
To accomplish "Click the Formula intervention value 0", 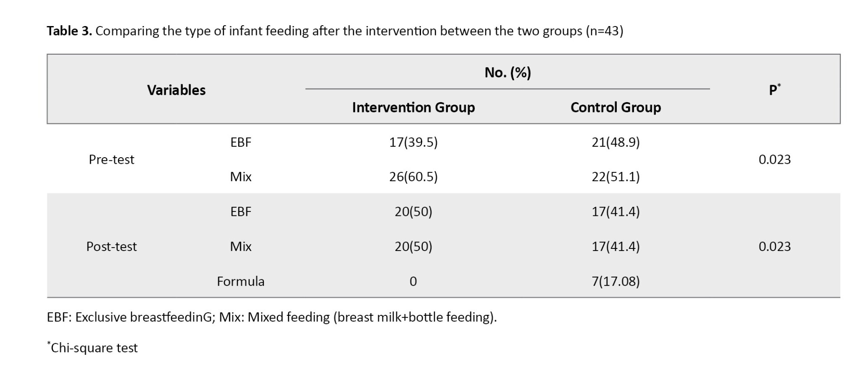I will 413,281.
